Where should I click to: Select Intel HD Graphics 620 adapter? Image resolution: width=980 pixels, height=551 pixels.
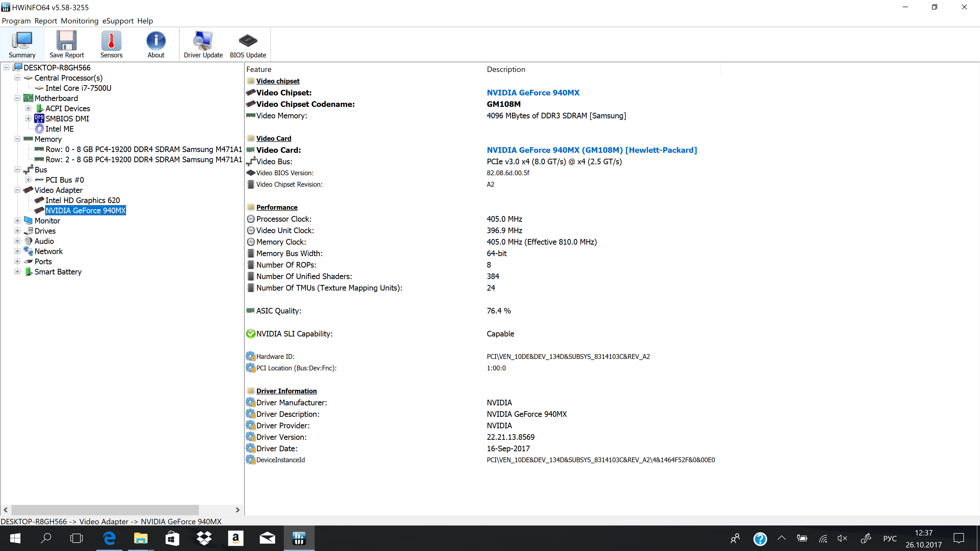pyautogui.click(x=82, y=201)
